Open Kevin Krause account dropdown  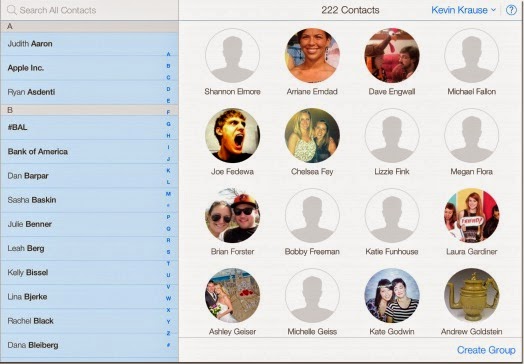point(463,10)
